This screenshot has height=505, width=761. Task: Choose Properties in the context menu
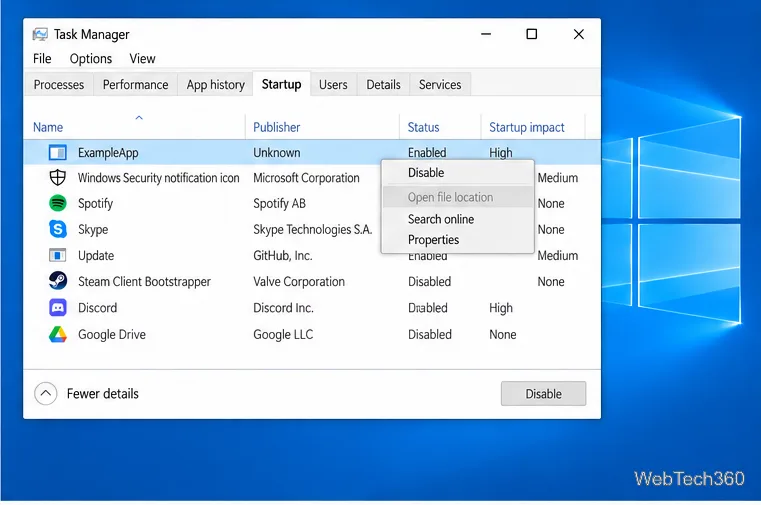[x=458, y=240]
